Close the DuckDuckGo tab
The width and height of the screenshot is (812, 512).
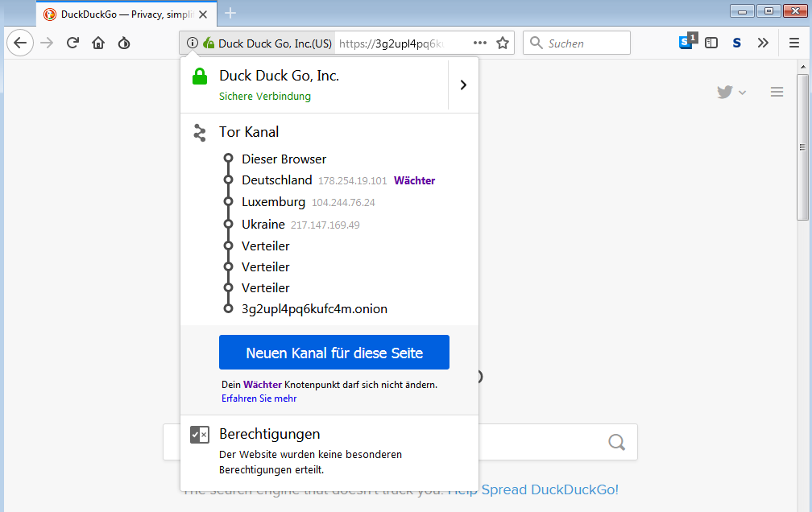(x=203, y=14)
